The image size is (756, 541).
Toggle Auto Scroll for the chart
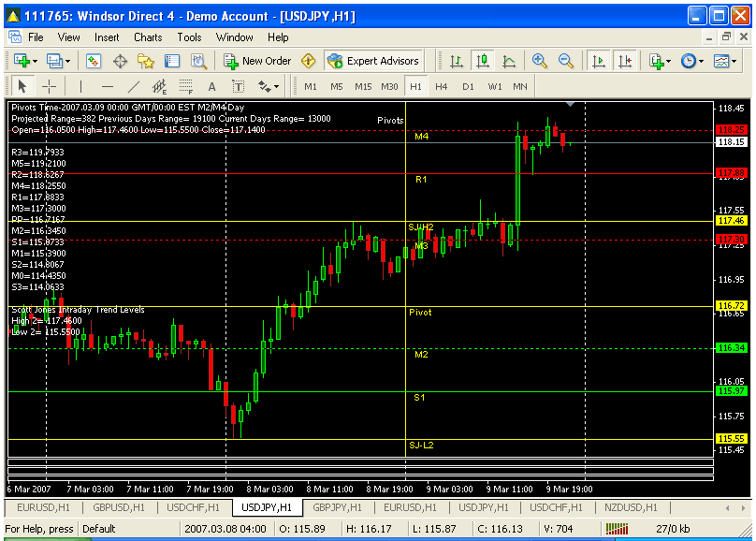(598, 61)
